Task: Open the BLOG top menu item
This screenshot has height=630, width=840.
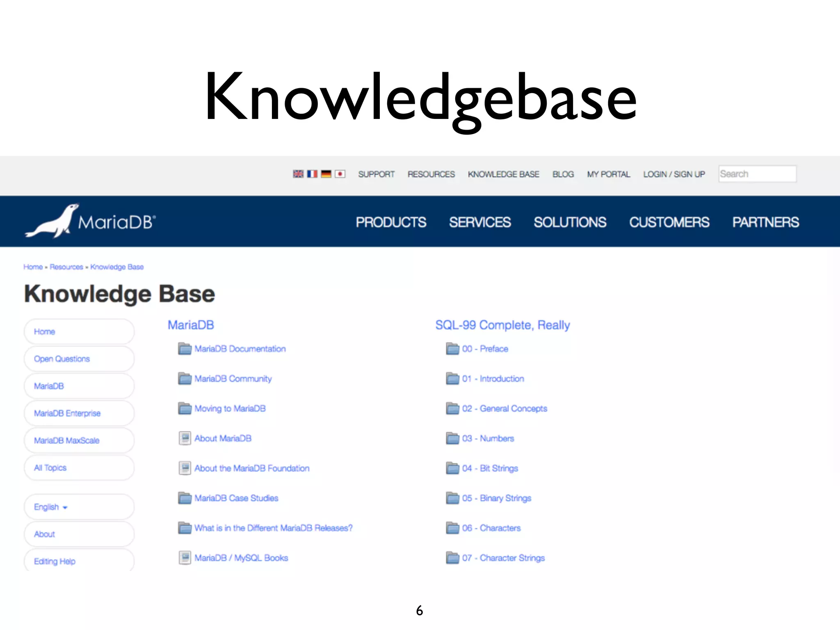Action: pos(563,174)
